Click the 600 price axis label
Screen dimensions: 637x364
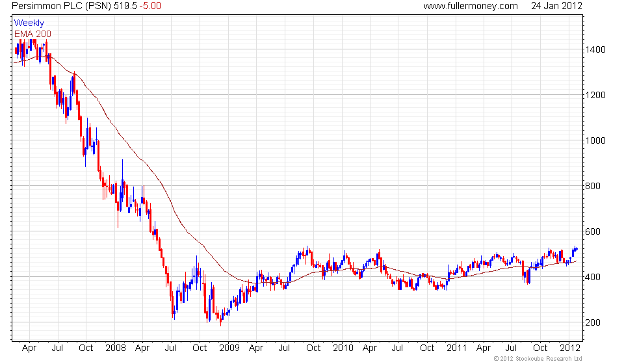point(593,231)
